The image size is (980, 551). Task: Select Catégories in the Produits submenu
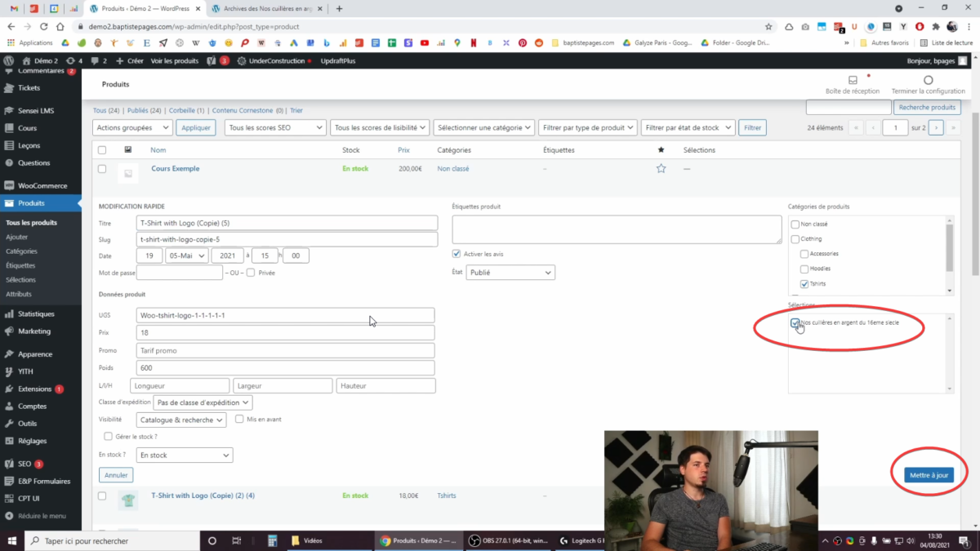(21, 251)
